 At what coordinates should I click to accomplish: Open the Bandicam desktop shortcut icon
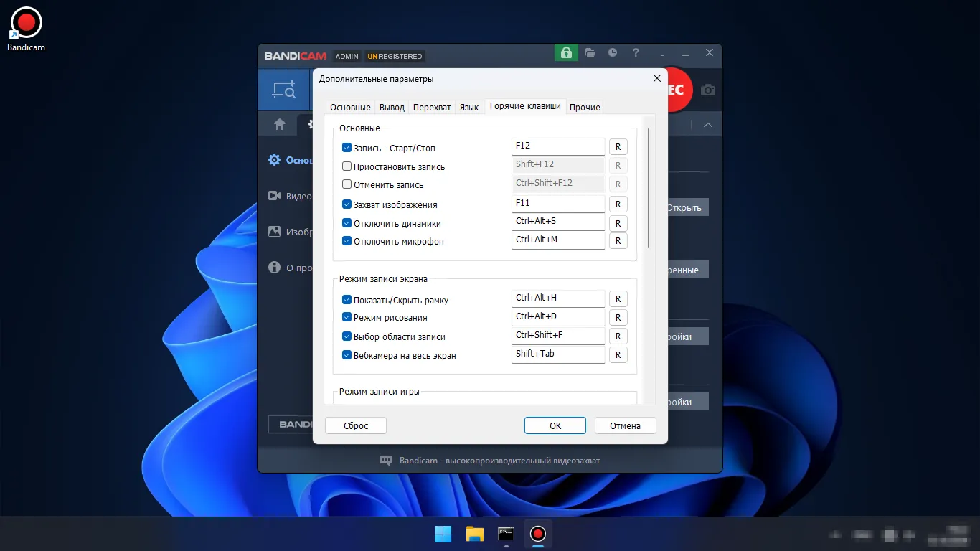point(27,29)
